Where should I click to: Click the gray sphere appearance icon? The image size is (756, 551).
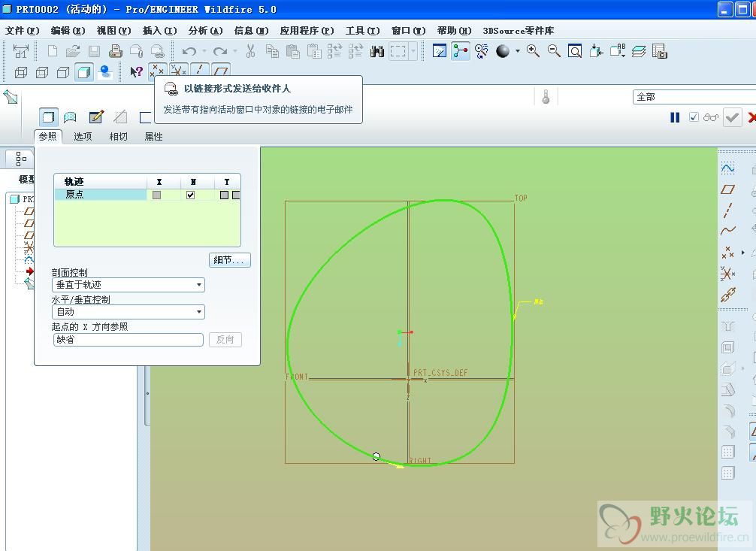(x=503, y=50)
